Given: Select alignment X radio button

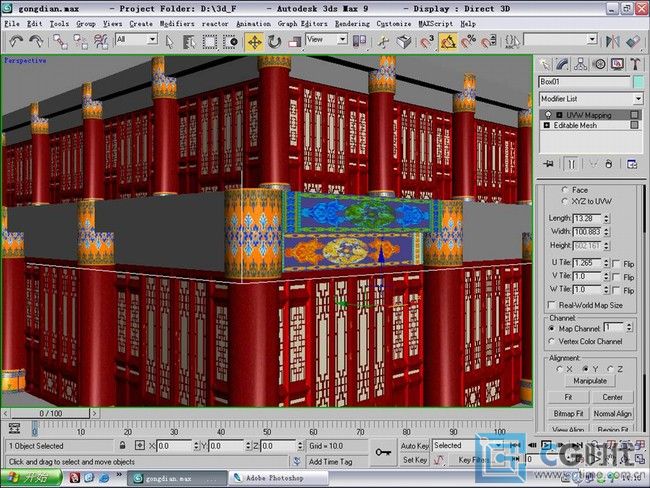Looking at the screenshot, I should tap(560, 369).
